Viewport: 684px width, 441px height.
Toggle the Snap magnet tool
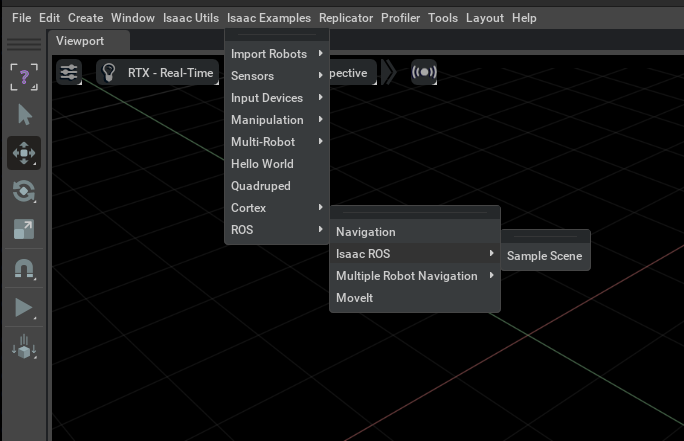click(x=24, y=269)
